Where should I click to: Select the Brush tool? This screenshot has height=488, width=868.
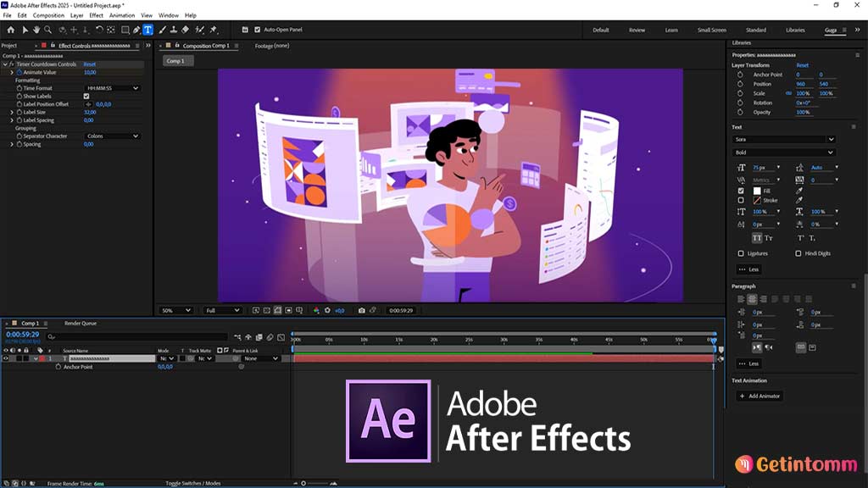[162, 30]
